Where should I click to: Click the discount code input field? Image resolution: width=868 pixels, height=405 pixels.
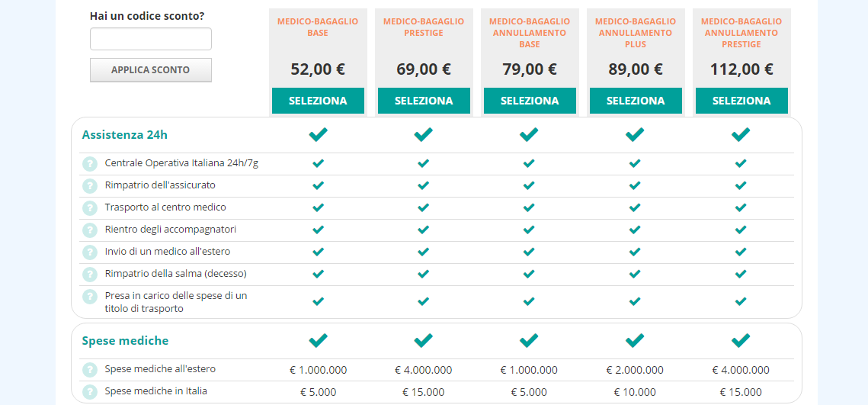coord(151,39)
